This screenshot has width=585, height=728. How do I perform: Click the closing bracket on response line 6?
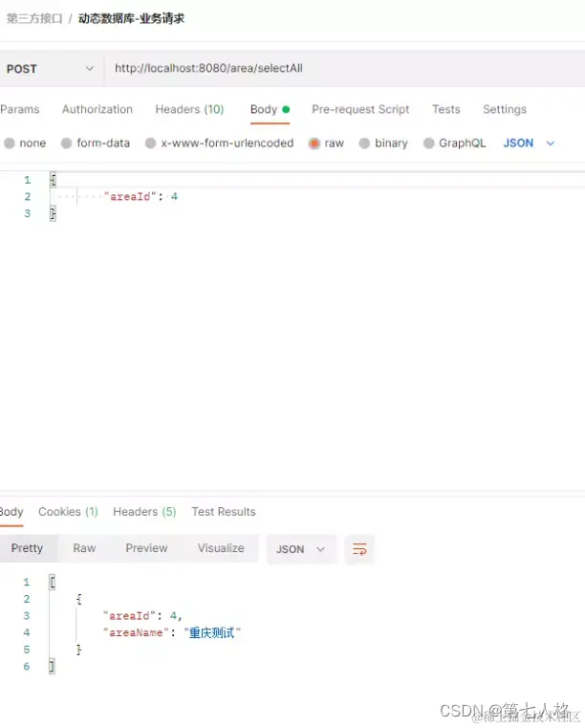click(x=52, y=666)
